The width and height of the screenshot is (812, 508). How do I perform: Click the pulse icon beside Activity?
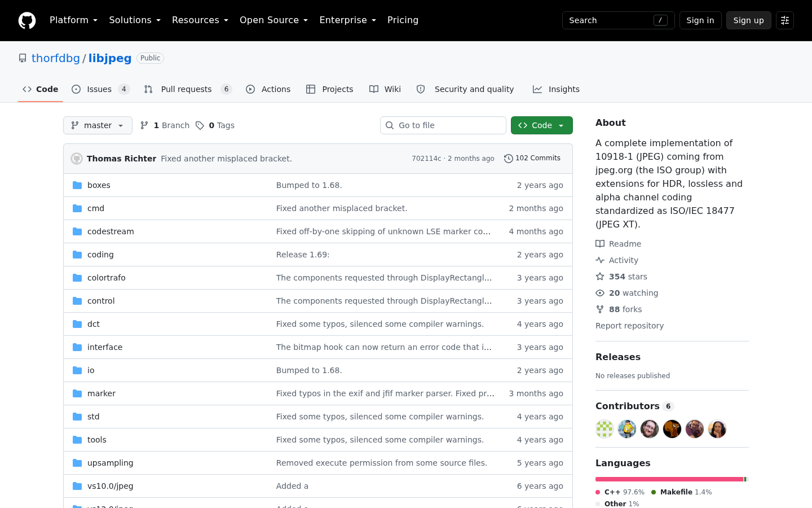600,260
